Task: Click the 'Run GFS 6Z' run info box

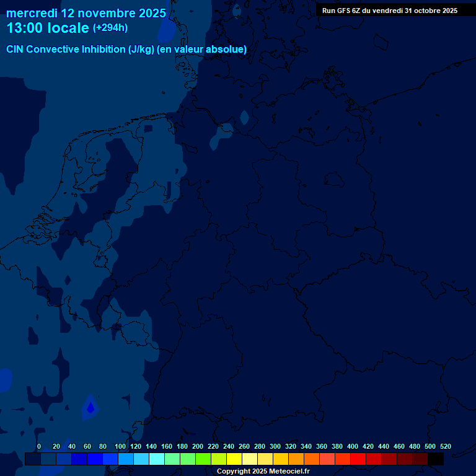Action: coord(390,11)
